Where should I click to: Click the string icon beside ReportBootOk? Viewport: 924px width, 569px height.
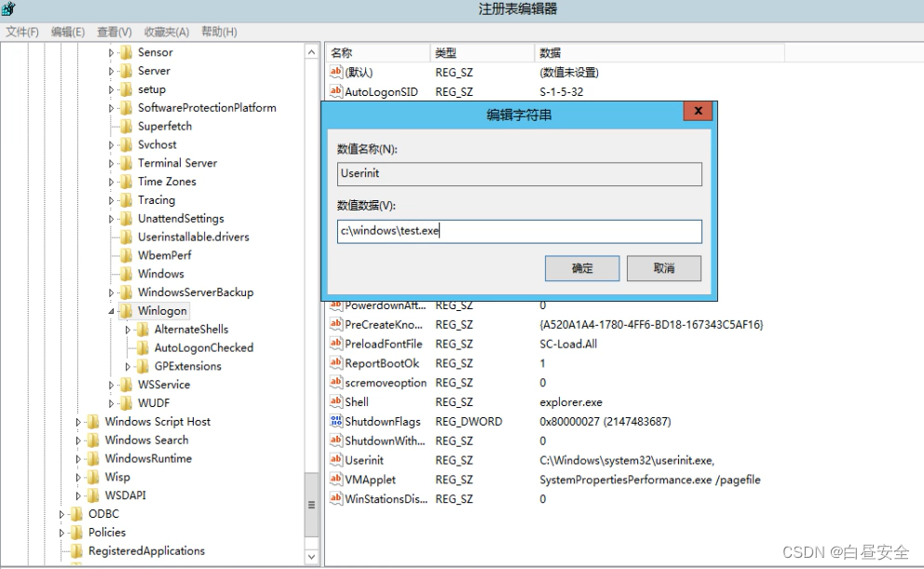336,363
